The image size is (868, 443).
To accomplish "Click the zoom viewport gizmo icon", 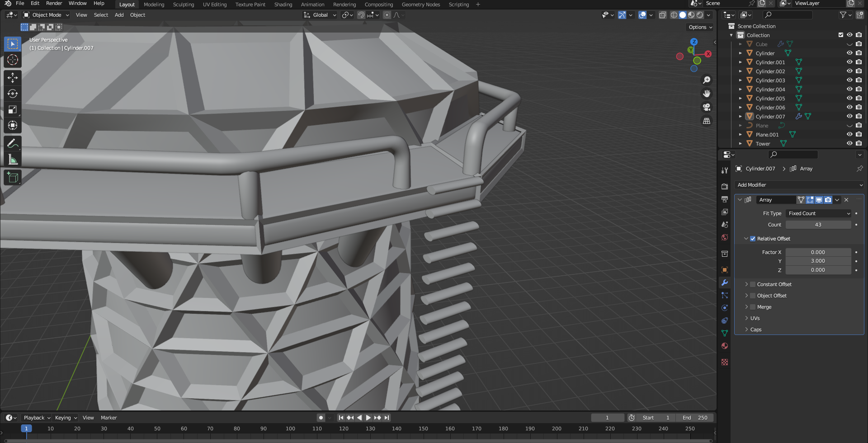I will [x=706, y=80].
